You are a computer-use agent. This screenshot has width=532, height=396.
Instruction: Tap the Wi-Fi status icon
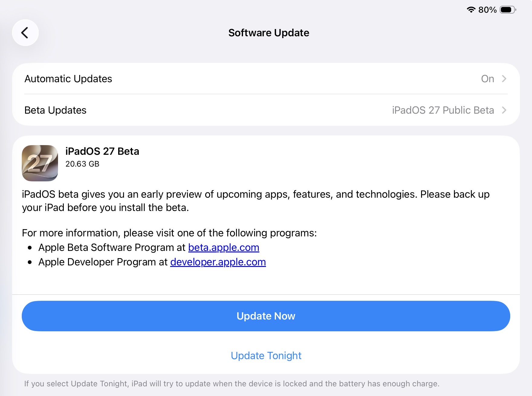[x=471, y=10]
